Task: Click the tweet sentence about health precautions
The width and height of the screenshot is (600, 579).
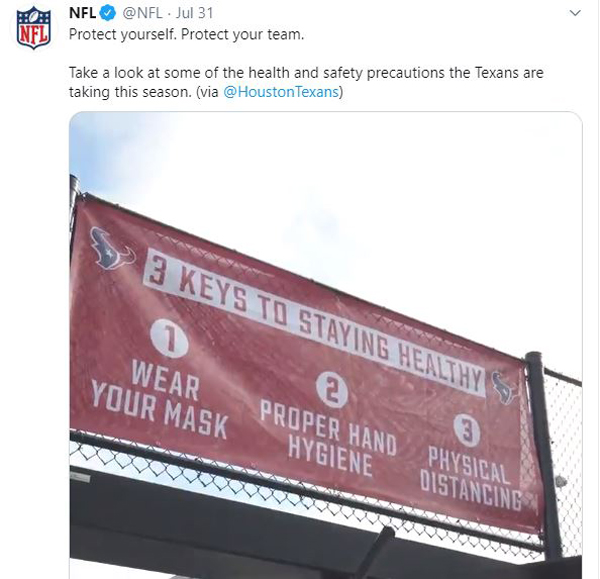Action: (306, 82)
